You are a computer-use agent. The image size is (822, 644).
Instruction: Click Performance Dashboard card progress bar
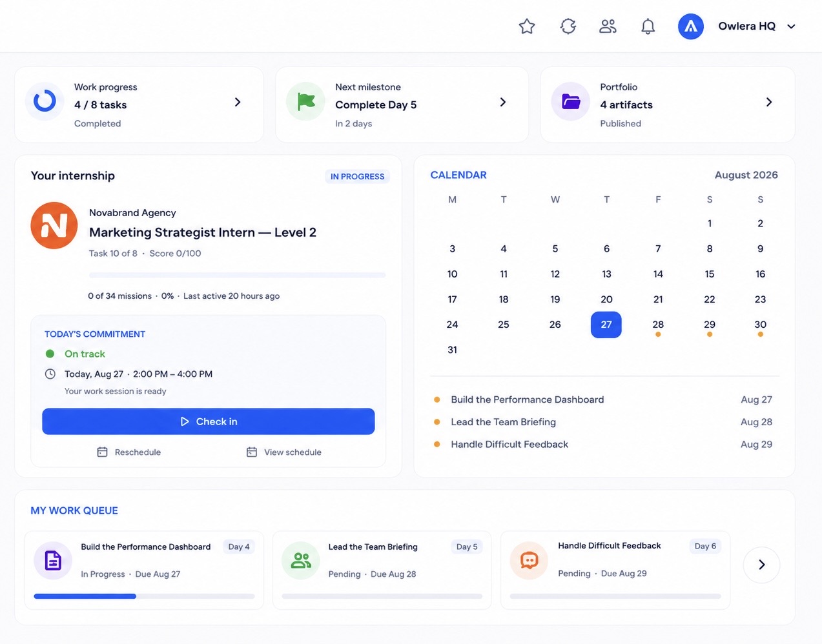pos(144,596)
